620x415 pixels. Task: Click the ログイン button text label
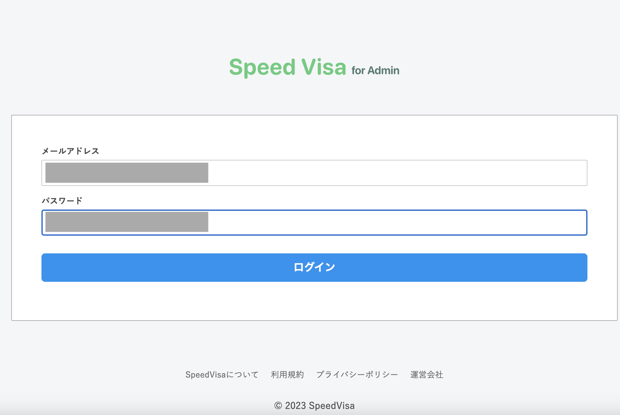click(314, 268)
